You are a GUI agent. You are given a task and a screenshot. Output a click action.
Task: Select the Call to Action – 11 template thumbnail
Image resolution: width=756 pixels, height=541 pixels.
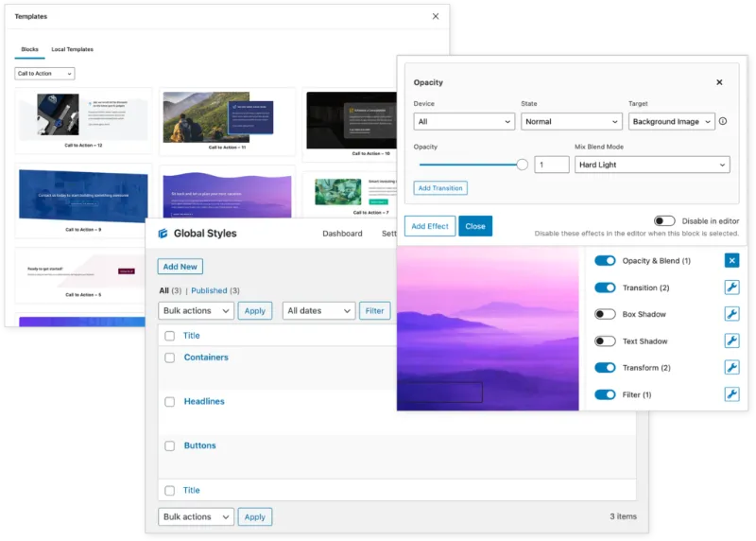point(227,116)
